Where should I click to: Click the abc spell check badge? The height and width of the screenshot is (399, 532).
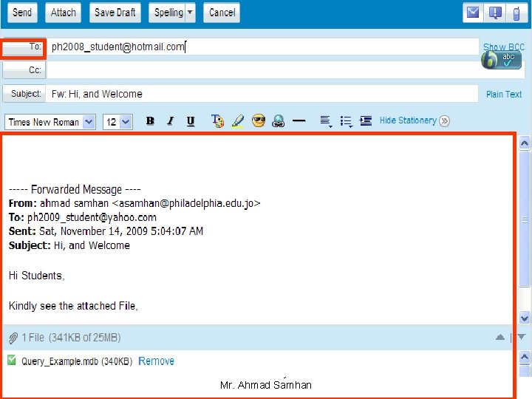click(x=501, y=61)
